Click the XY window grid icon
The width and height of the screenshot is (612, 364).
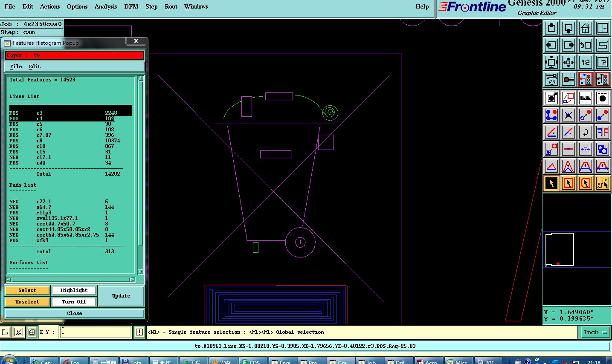pyautogui.click(x=603, y=28)
